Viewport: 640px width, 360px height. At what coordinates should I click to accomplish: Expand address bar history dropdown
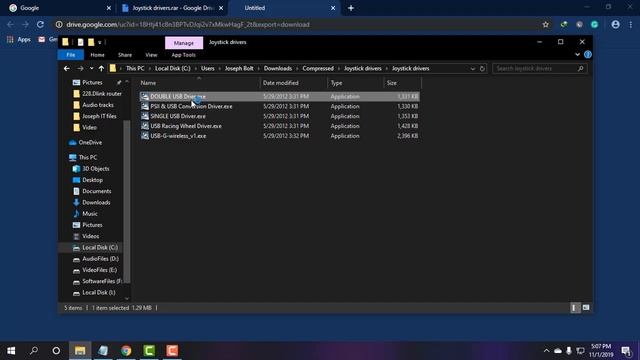[x=473, y=69]
